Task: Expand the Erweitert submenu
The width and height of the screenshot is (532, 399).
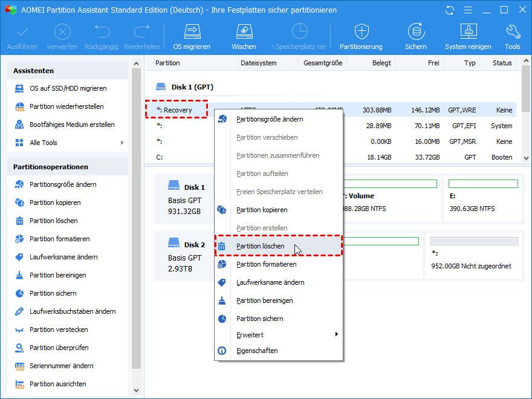Action: coord(278,335)
